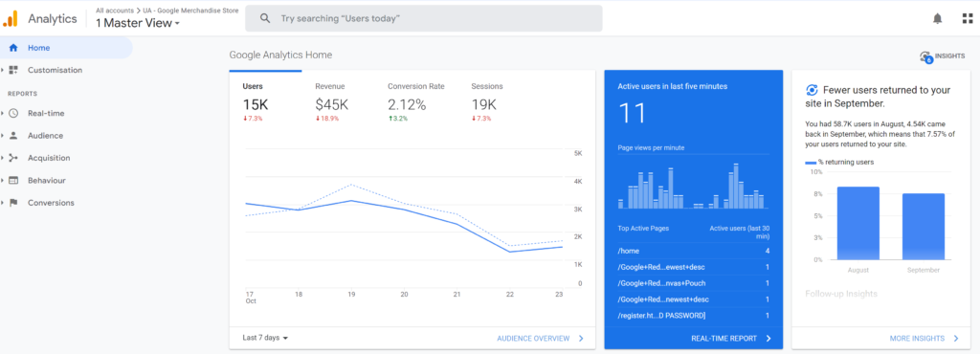Click the Conversions flag icon
Viewport: 980px width, 354px height.
coord(13,203)
